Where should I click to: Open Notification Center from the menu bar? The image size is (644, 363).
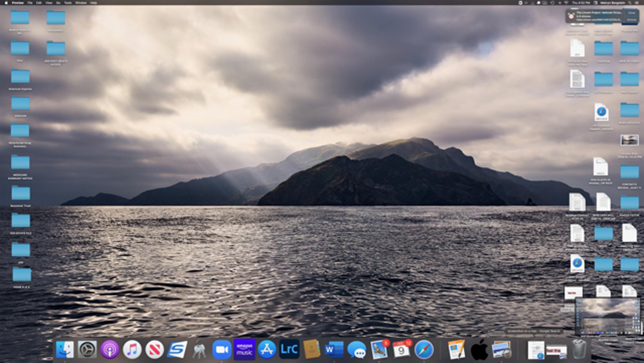click(x=637, y=3)
